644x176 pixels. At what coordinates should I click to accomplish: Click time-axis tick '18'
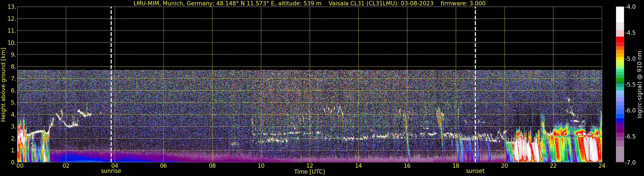456,166
